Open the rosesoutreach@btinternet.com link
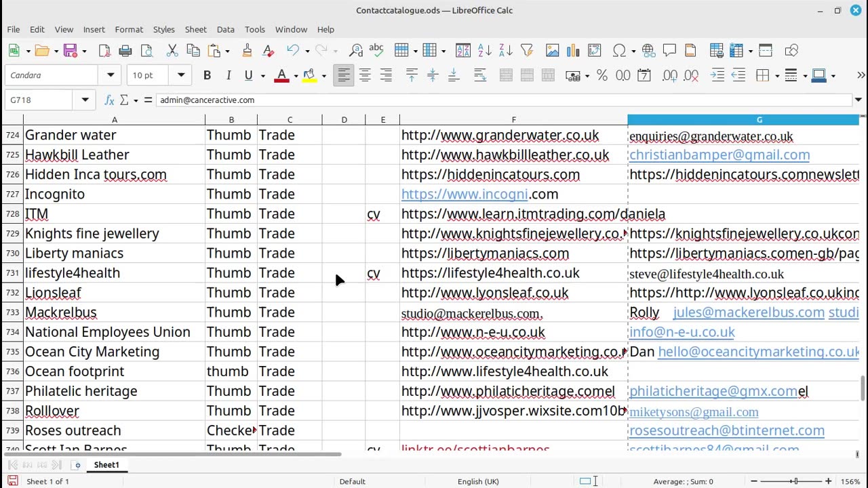 coord(727,430)
